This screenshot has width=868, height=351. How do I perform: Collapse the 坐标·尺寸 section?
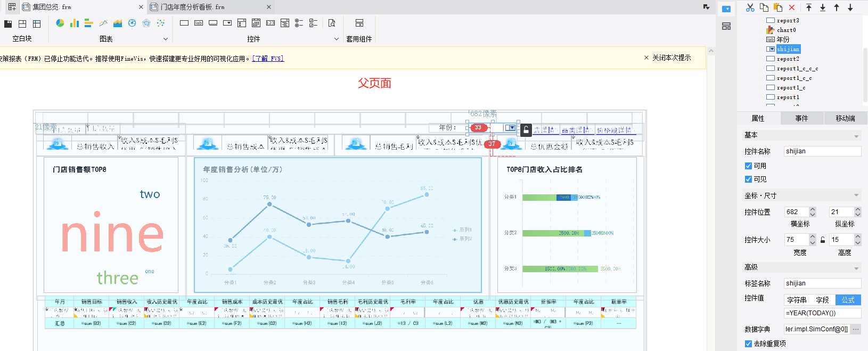tap(856, 195)
